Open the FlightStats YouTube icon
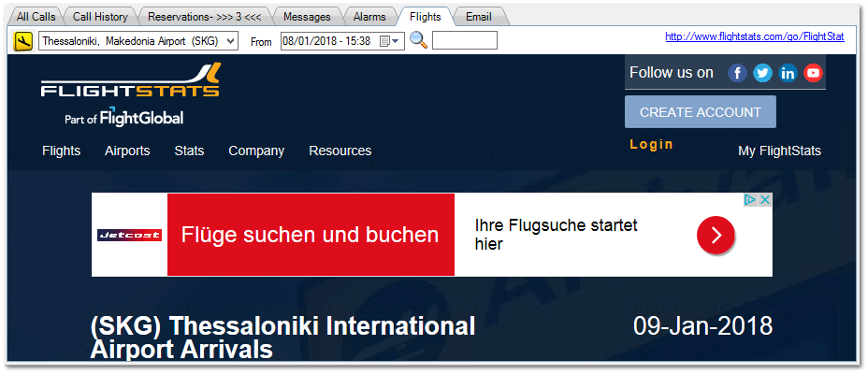The width and height of the screenshot is (868, 374). pos(813,73)
